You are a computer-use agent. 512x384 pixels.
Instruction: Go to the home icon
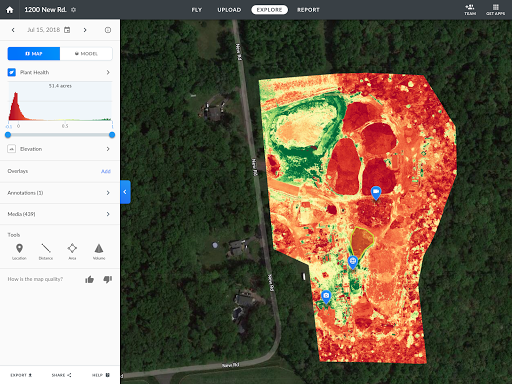tap(10, 10)
